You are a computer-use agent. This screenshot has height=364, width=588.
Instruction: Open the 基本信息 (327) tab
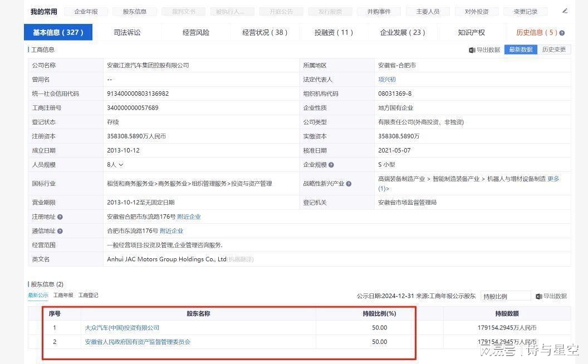(x=58, y=32)
